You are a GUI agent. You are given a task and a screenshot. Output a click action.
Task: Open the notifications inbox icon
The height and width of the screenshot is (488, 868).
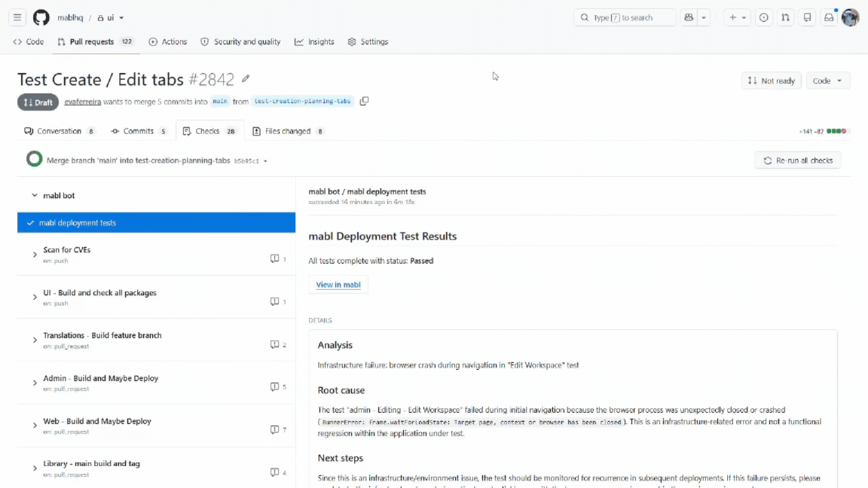click(x=829, y=18)
